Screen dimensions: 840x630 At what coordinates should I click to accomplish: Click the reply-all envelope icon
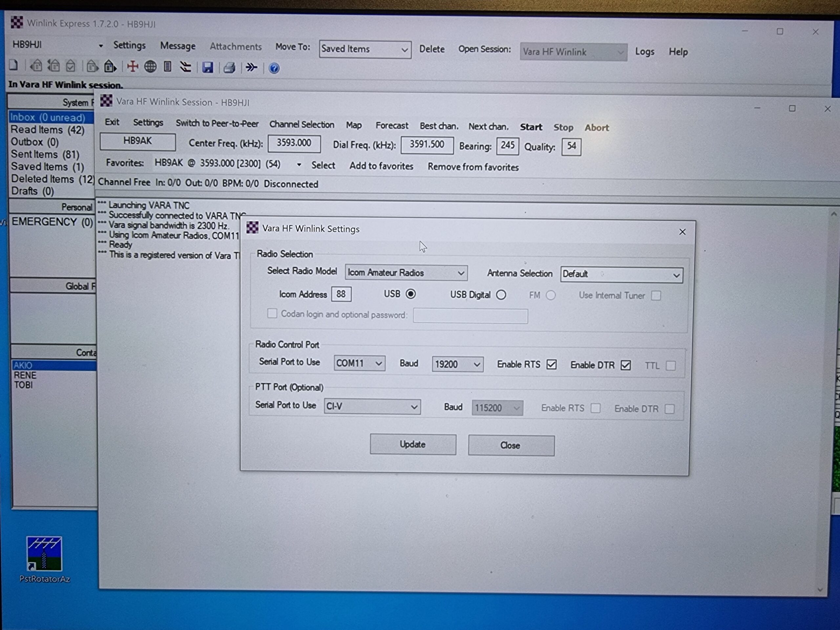coord(53,66)
